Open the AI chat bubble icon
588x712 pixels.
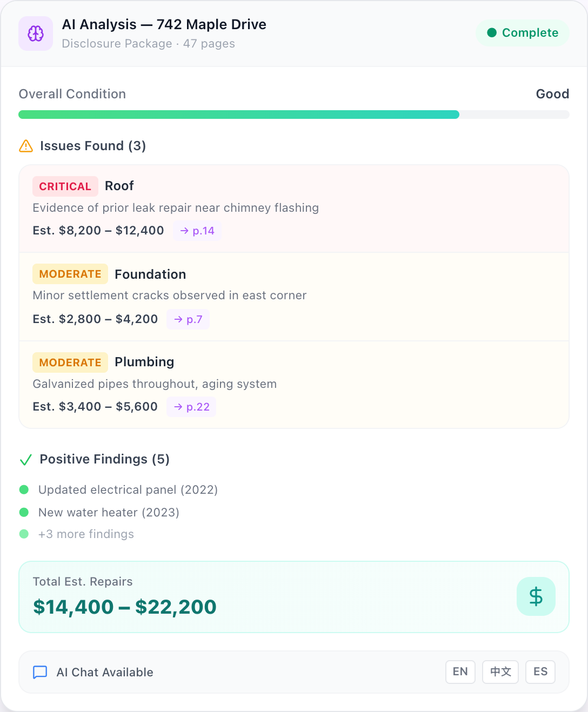point(40,672)
